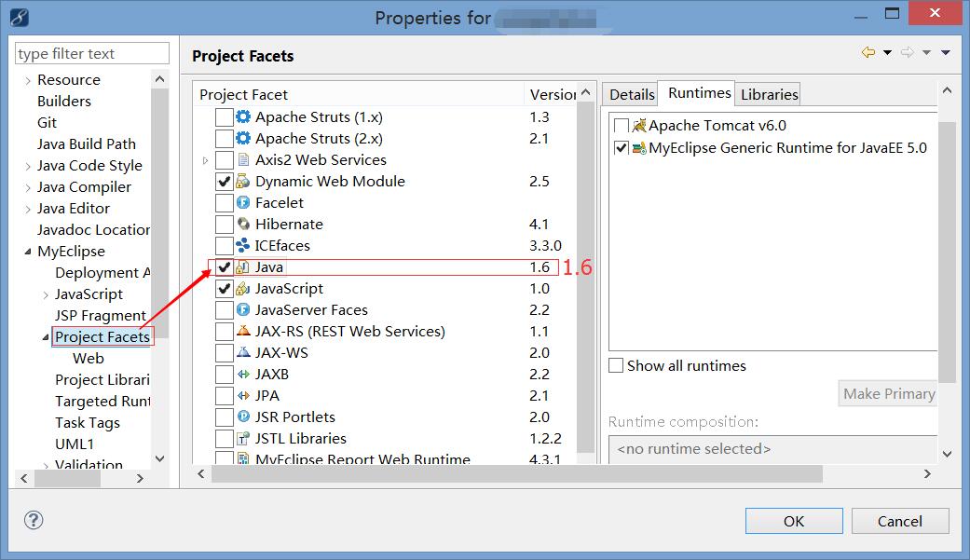Click the Java facet icon

coord(243,267)
